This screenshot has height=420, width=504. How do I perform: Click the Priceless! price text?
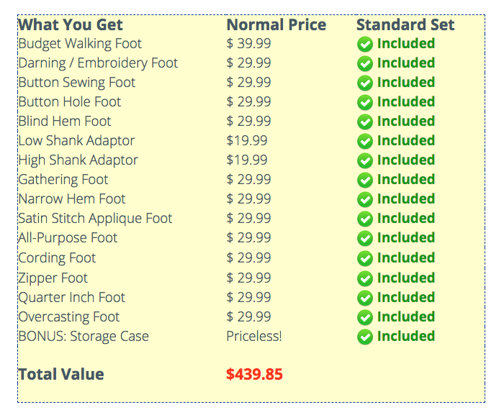254,337
